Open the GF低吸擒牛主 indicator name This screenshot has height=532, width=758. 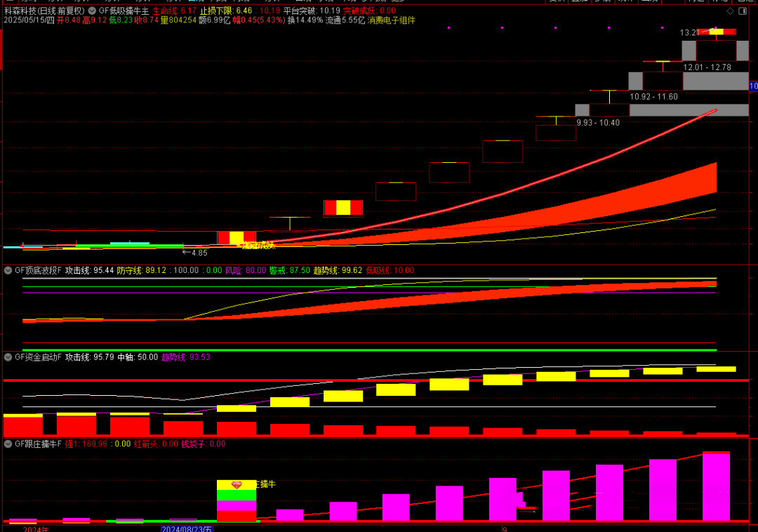[x=124, y=11]
